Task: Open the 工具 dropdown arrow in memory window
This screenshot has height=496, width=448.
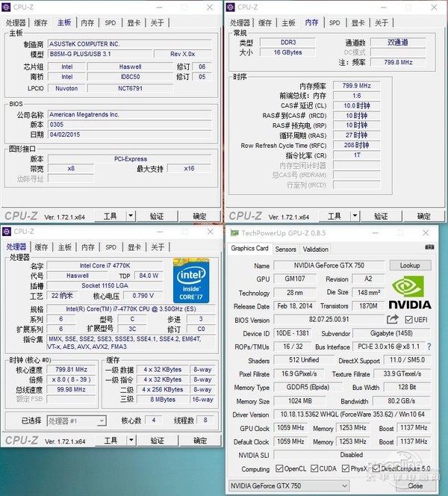Action: pyautogui.click(x=355, y=216)
